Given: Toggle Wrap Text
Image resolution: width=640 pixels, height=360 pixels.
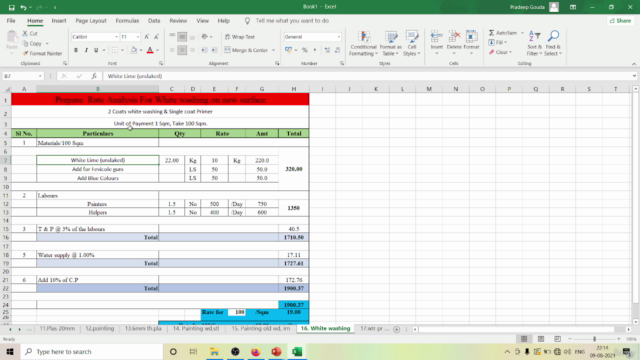Looking at the screenshot, I should click(x=240, y=37).
